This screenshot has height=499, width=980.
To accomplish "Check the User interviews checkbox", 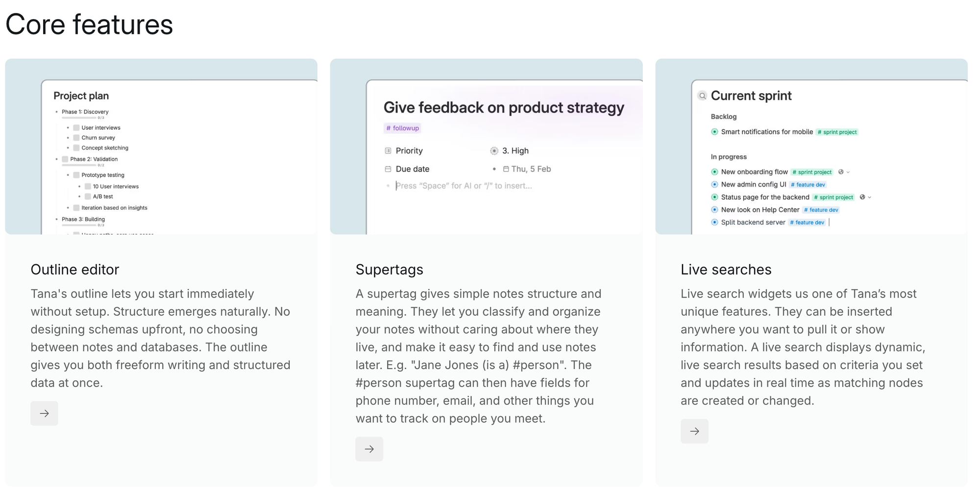I will (76, 127).
